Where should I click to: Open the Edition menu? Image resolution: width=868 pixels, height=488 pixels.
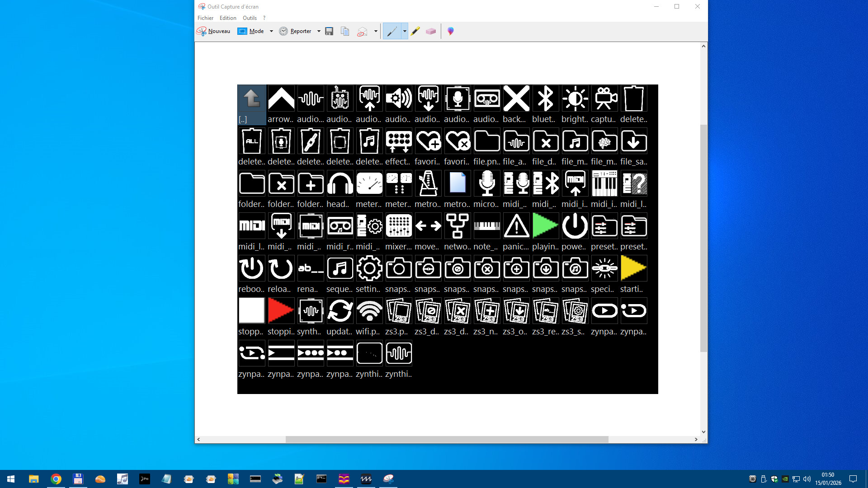pyautogui.click(x=228, y=18)
